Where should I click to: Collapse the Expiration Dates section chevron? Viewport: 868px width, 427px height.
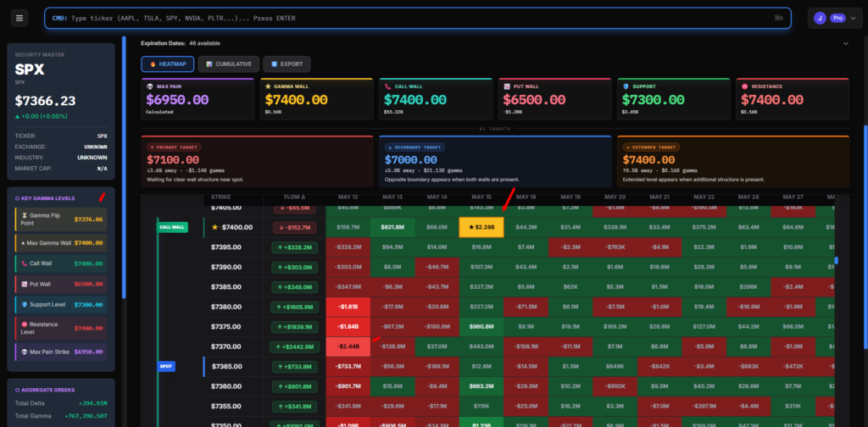[845, 43]
